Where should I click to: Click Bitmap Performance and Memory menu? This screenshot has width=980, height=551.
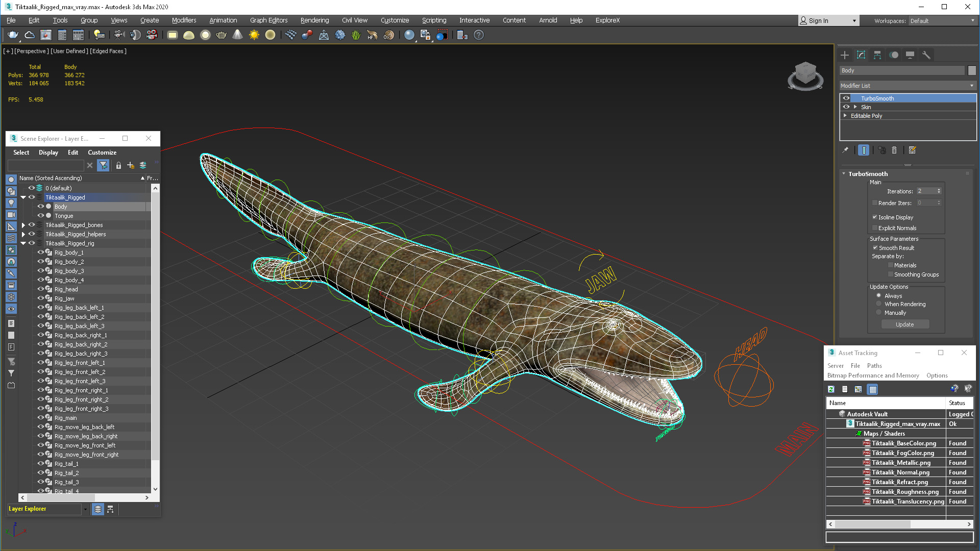tap(873, 375)
